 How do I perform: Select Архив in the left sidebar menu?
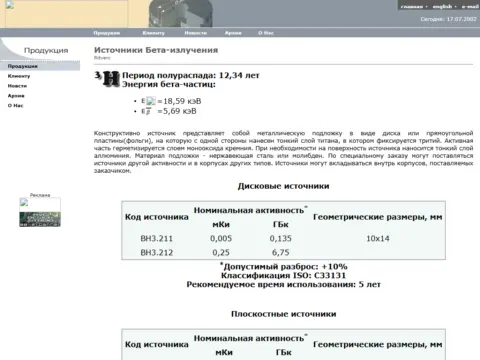(x=16, y=96)
